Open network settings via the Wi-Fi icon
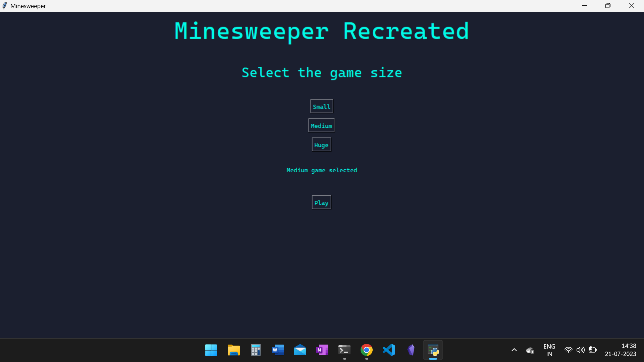644x362 pixels. (x=569, y=350)
